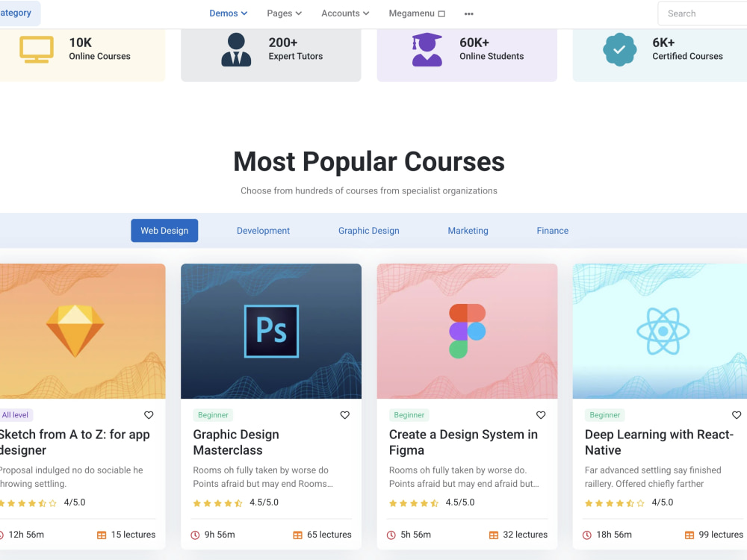
Task: Click the 200+ Expert Tutors text
Action: coord(295,49)
